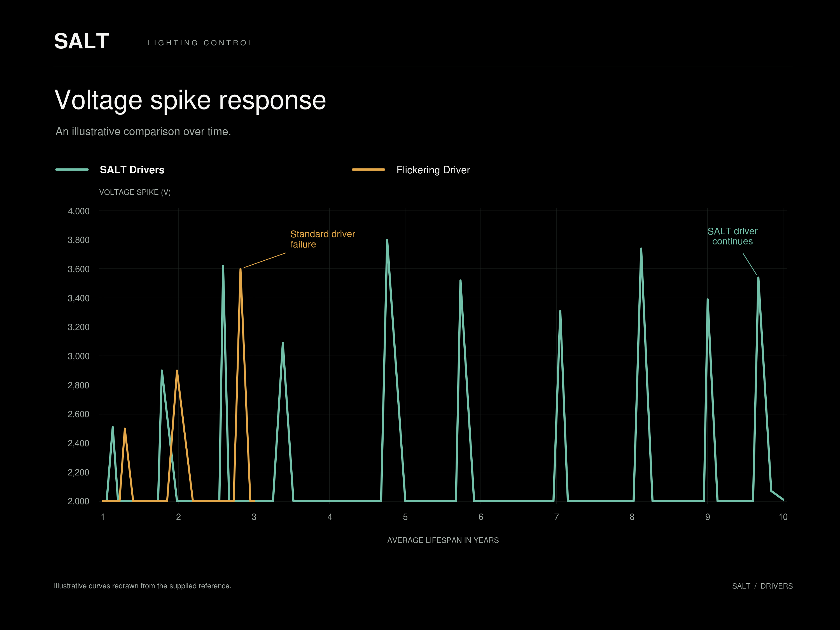
Task: Click the x-axis label for year 10
Action: [783, 517]
